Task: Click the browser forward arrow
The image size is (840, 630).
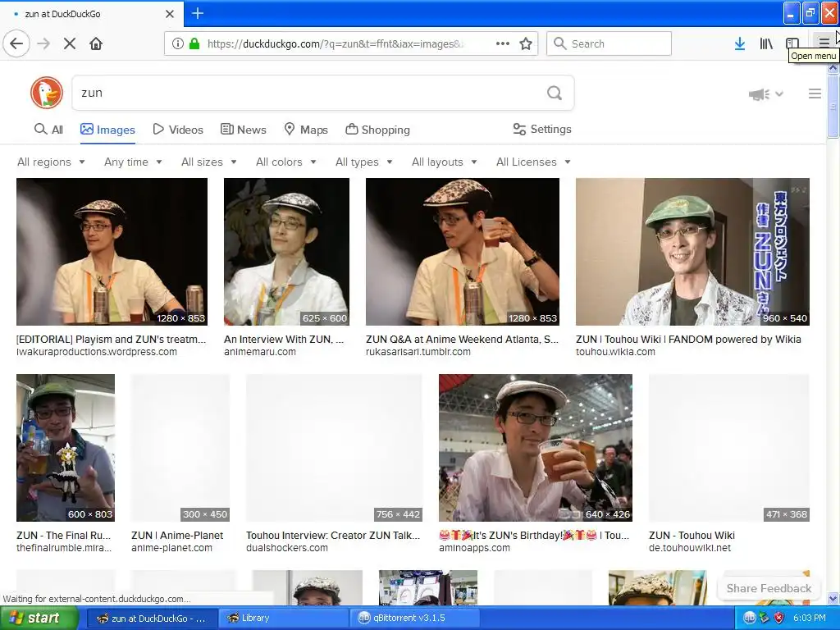Action: pos(43,43)
